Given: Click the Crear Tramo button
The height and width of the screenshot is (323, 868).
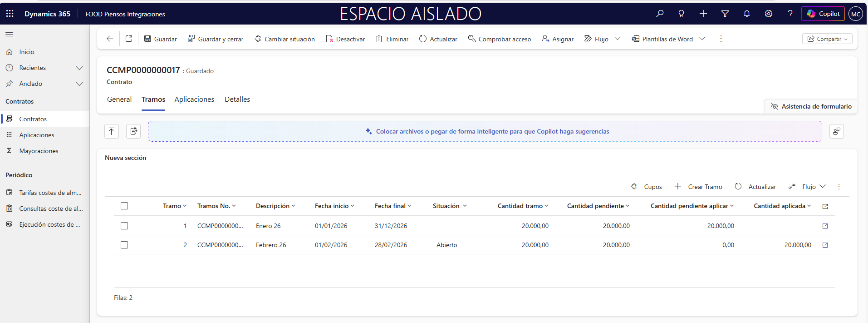Looking at the screenshot, I should [x=698, y=187].
